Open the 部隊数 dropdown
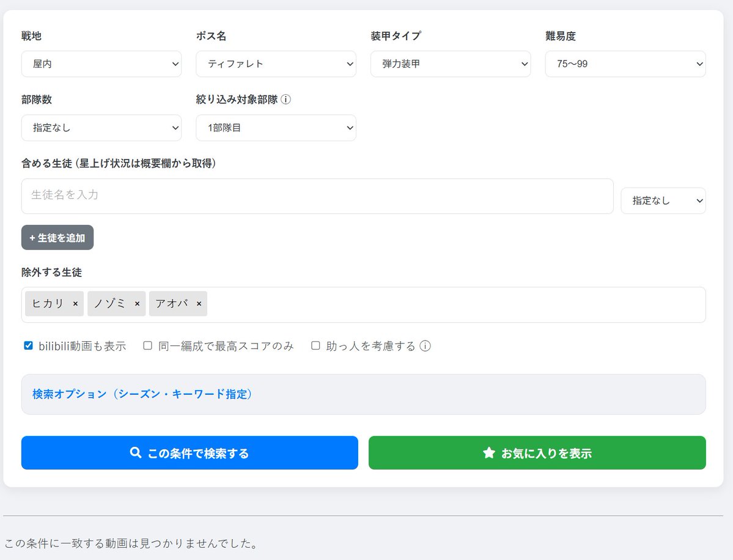Viewport: 733px width, 560px height. [101, 128]
